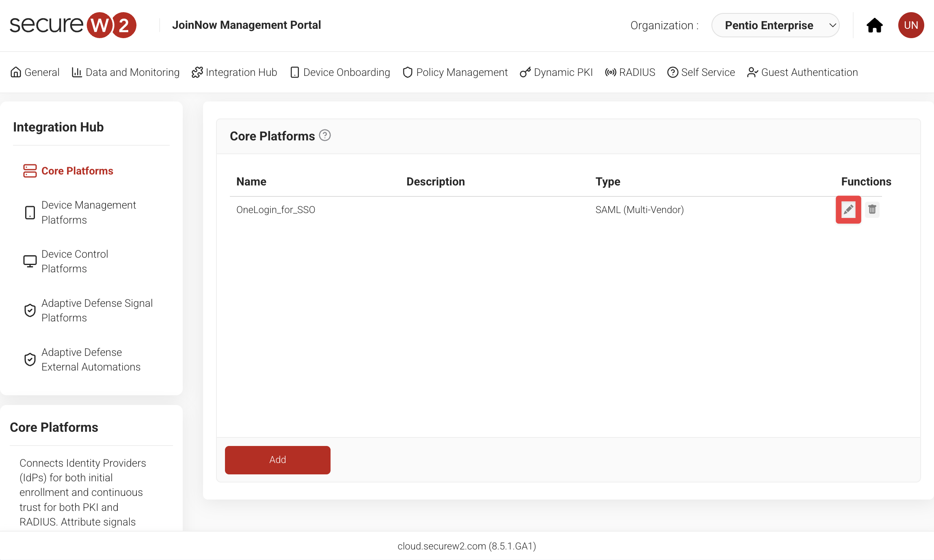Image resolution: width=934 pixels, height=560 pixels.
Task: Click the Description column header
Action: [436, 181]
